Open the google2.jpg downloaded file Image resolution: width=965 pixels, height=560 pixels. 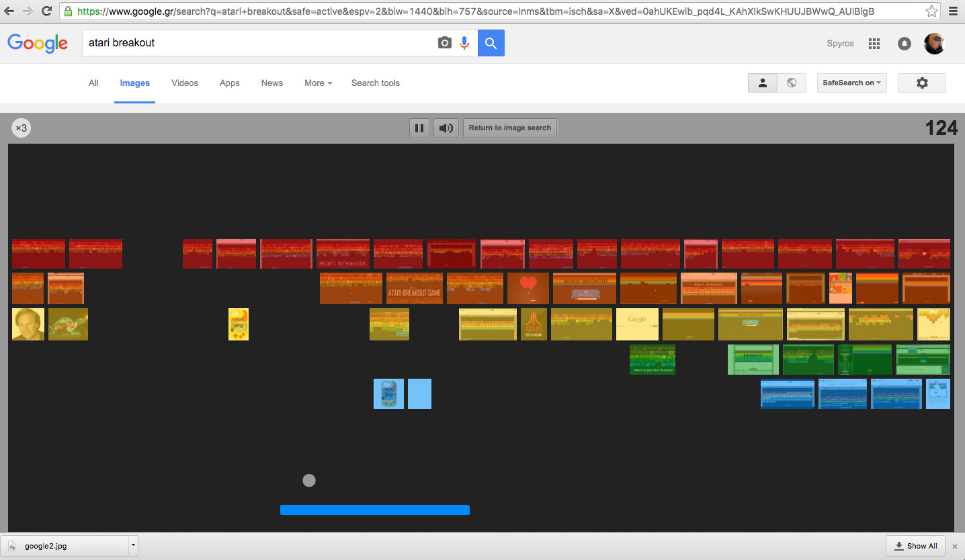[x=66, y=546]
